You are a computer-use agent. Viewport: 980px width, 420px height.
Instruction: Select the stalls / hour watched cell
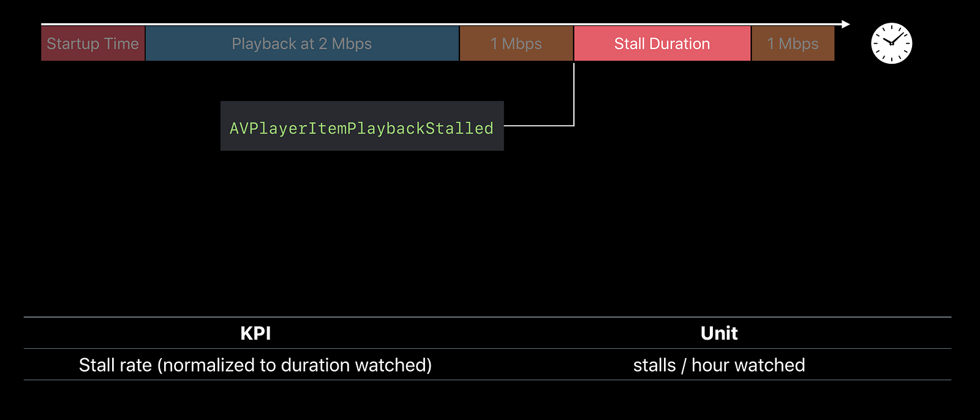(719, 365)
